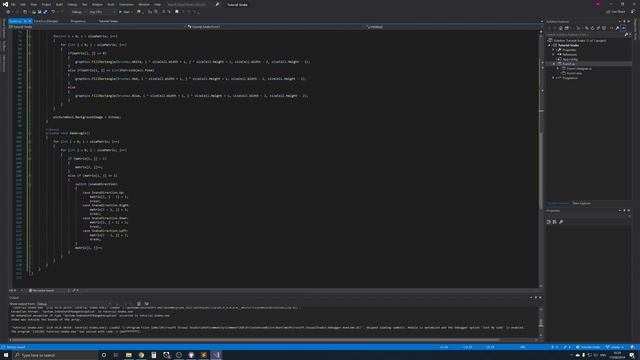Expand the Properties node in Solution Explorer
Image resolution: width=640 pixels, height=360 pixels.
pyautogui.click(x=554, y=50)
